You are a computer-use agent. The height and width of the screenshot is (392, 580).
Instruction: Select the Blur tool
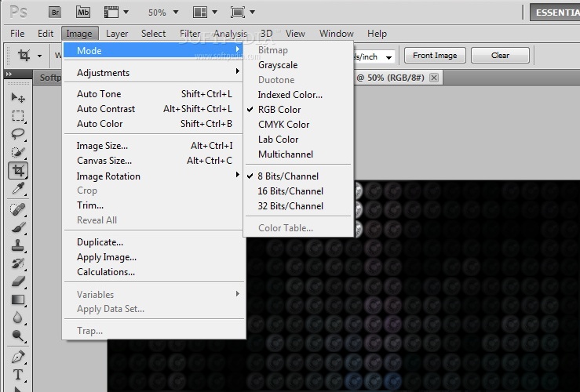point(18,318)
